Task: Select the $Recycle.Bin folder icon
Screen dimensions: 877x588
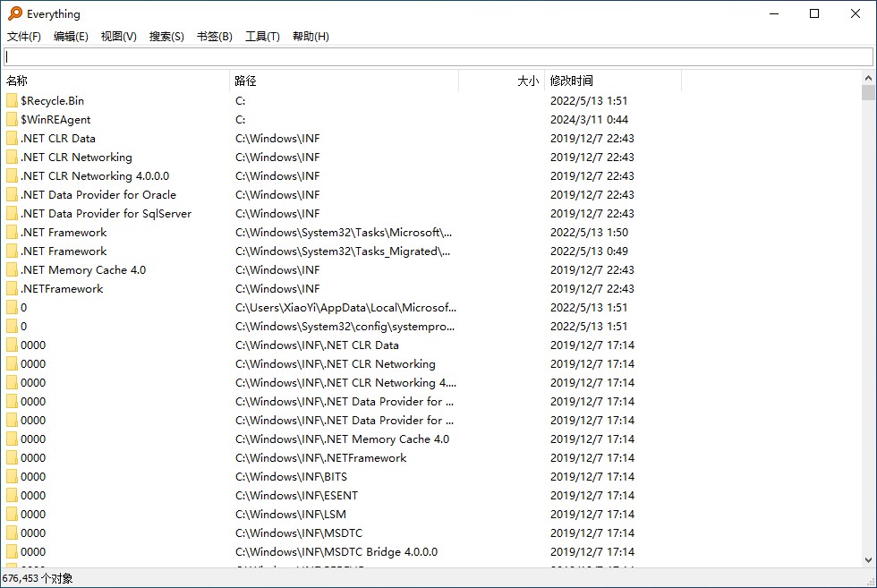Action: 12,101
